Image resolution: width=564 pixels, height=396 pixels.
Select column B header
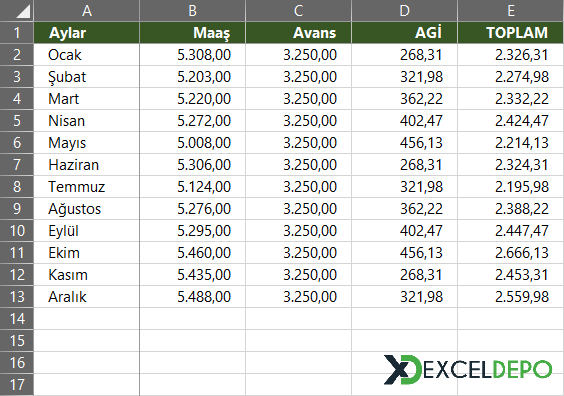[x=192, y=10]
